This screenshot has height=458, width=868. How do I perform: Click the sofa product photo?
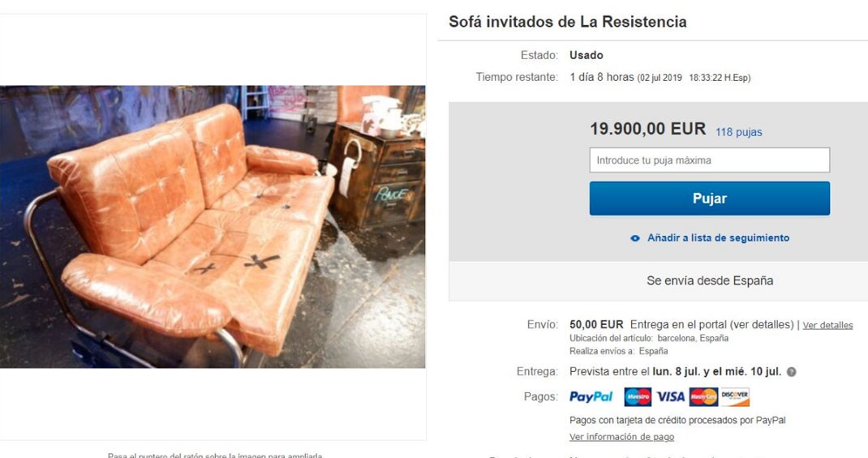pos(213,227)
